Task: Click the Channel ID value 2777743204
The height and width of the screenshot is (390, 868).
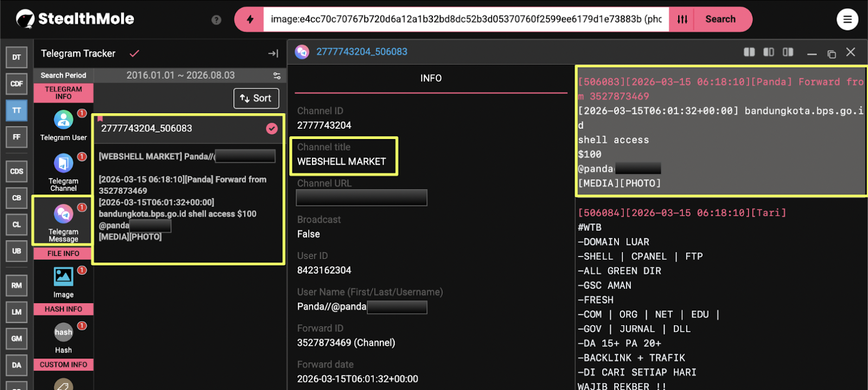Action: pyautogui.click(x=324, y=125)
